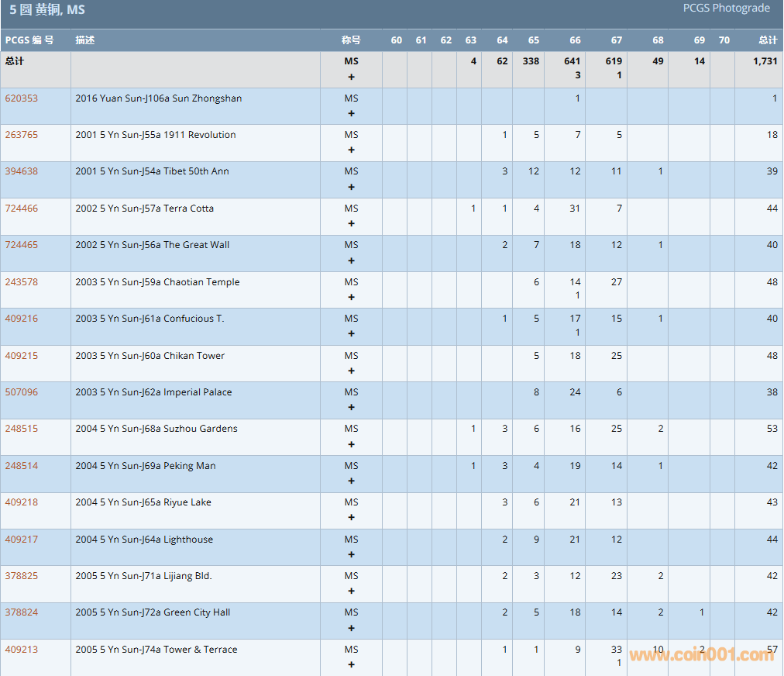This screenshot has width=784, height=676.
Task: Open PCGS entry 394638
Action: click(21, 171)
